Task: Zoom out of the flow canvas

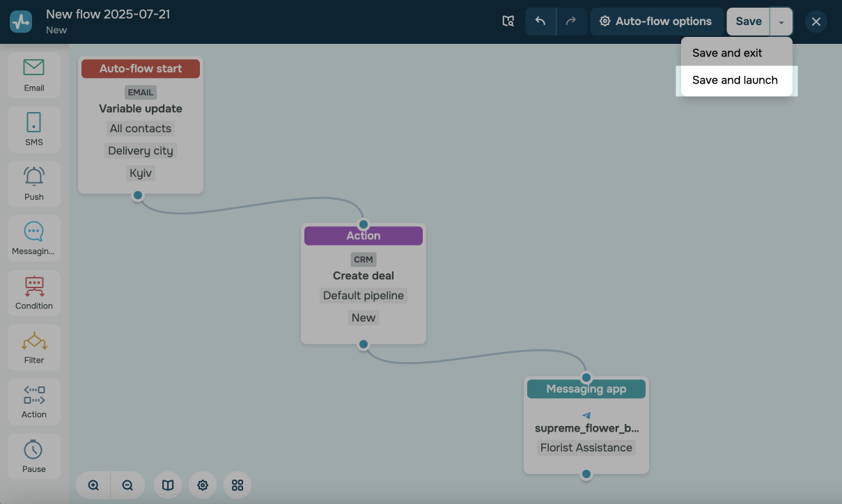Action: click(x=127, y=485)
